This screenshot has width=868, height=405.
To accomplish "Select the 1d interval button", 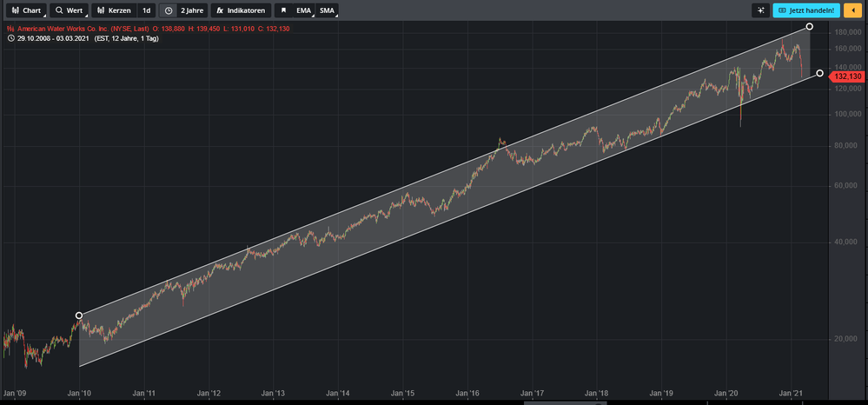I will pos(146,10).
